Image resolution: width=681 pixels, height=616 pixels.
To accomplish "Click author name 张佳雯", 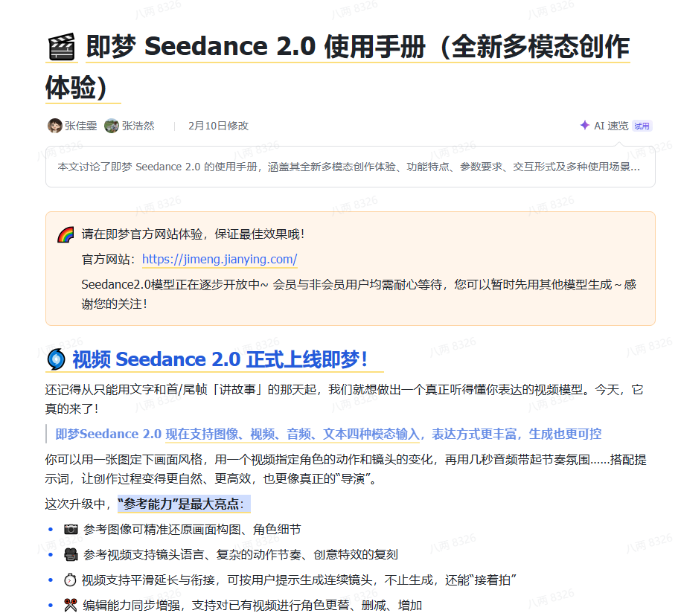I will pos(81,126).
